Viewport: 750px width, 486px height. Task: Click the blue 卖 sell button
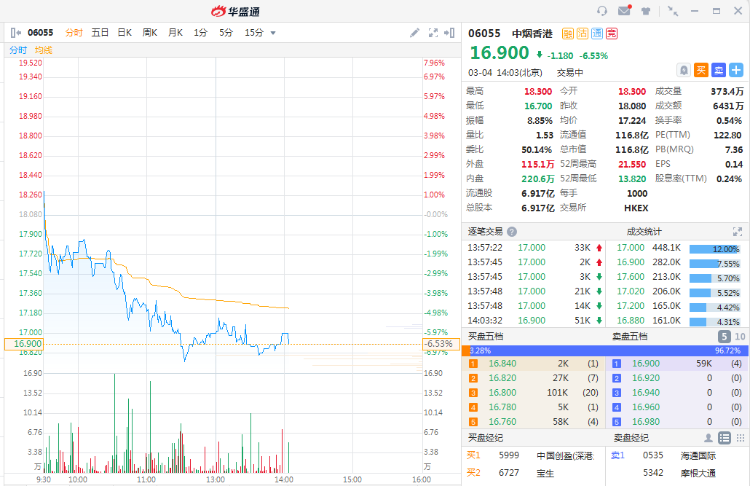[x=718, y=70]
